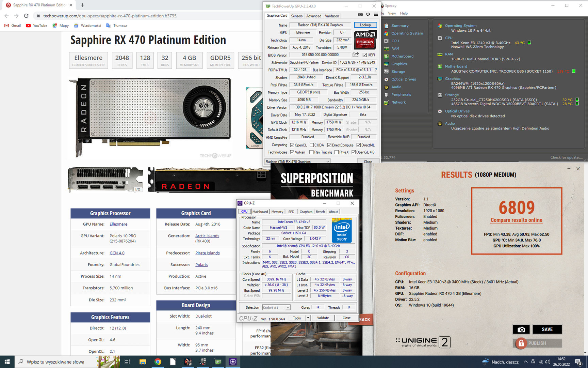
Task: Take a GPU-Z screenshot with the camera icon
Action: click(360, 14)
